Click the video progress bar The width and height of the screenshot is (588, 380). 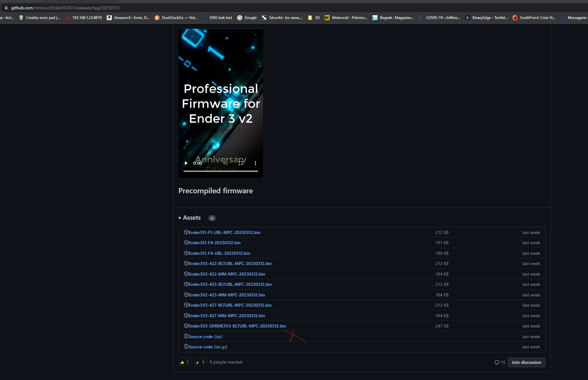tap(221, 171)
